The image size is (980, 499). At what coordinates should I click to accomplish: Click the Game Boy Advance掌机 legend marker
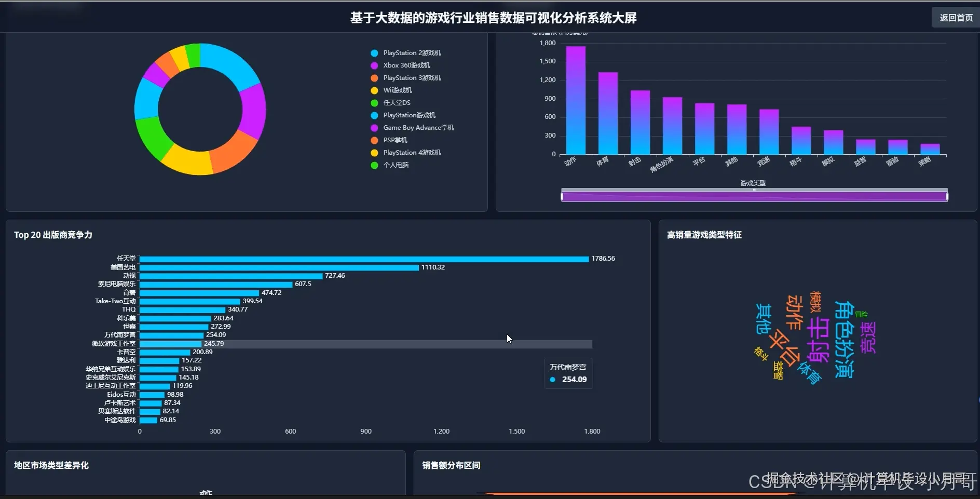point(374,127)
